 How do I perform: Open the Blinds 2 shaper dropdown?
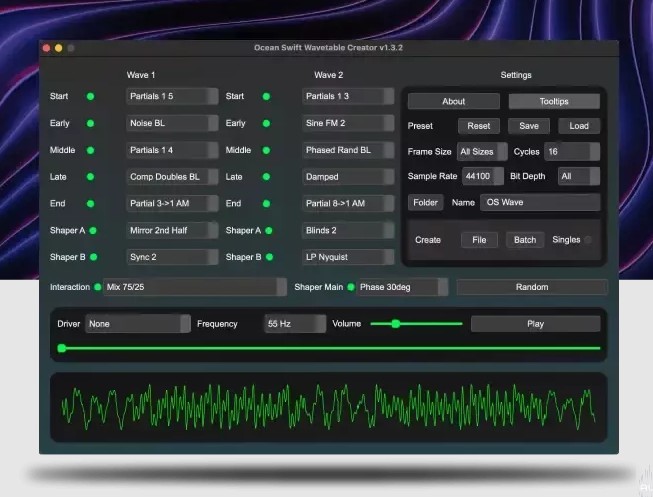click(348, 230)
